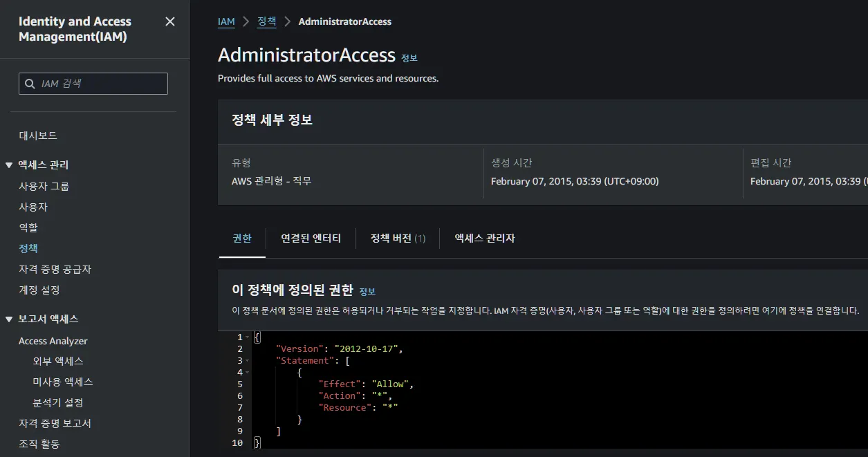Fold the Statement array at line 3
The width and height of the screenshot is (868, 457).
pyautogui.click(x=248, y=361)
